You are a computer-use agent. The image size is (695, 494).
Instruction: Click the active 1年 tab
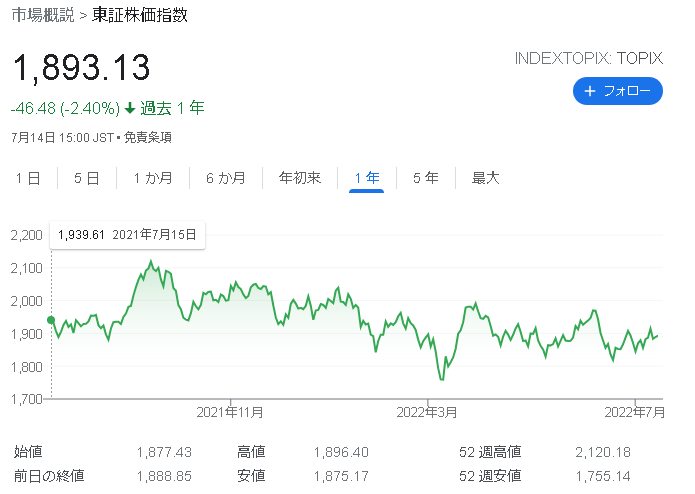(x=367, y=178)
